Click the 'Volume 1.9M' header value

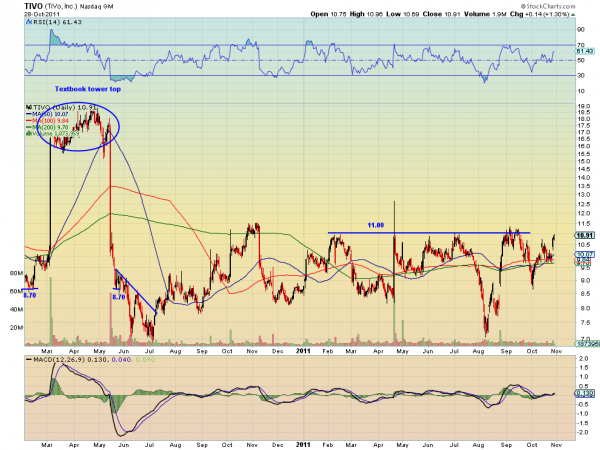pyautogui.click(x=485, y=14)
